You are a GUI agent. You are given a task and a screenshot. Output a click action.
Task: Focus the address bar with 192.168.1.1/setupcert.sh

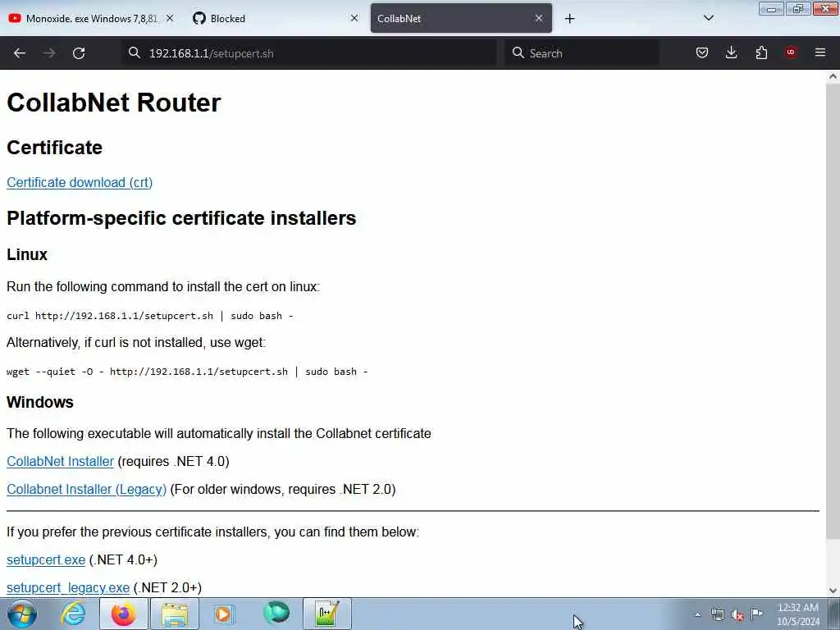click(x=311, y=53)
